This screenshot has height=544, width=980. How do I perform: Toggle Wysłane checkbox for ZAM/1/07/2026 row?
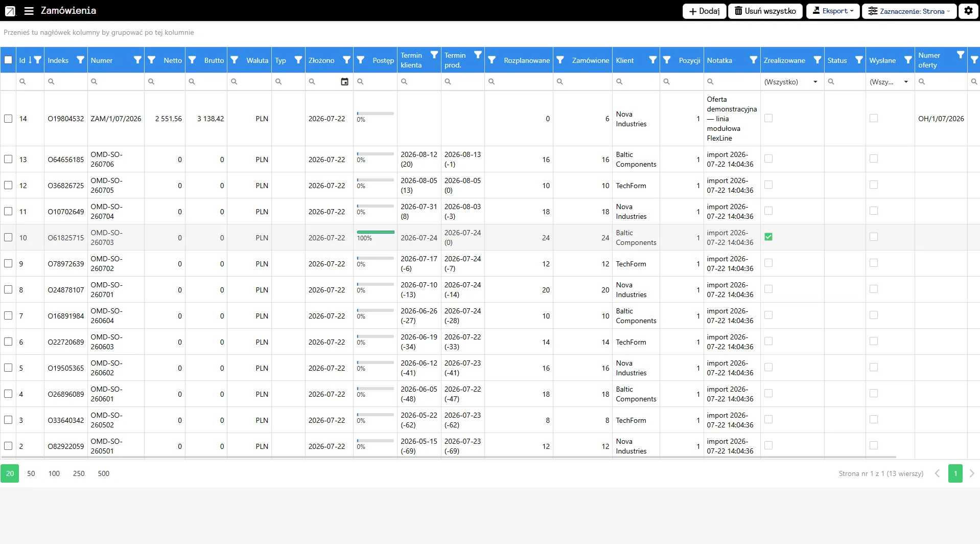point(874,118)
